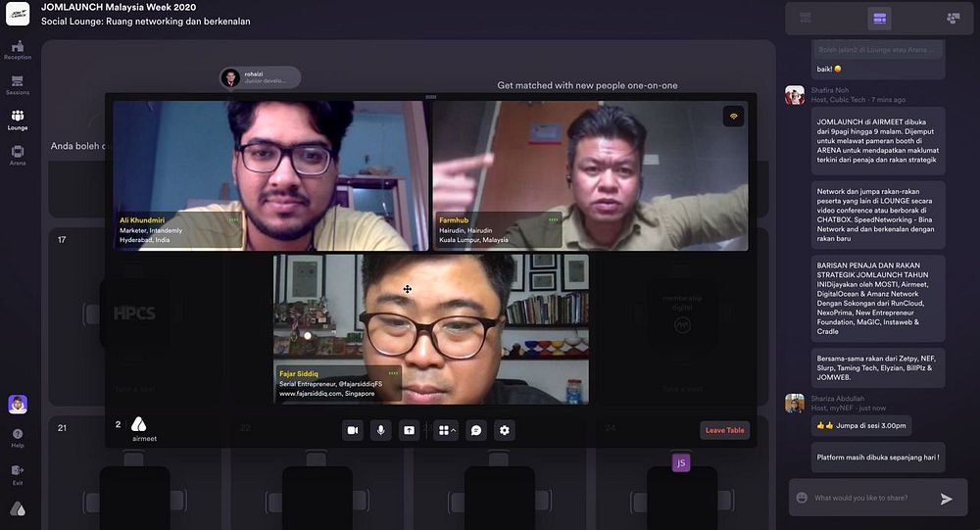This screenshot has height=530, width=980.
Task: Toggle the microphone in table controls
Action: pos(380,430)
